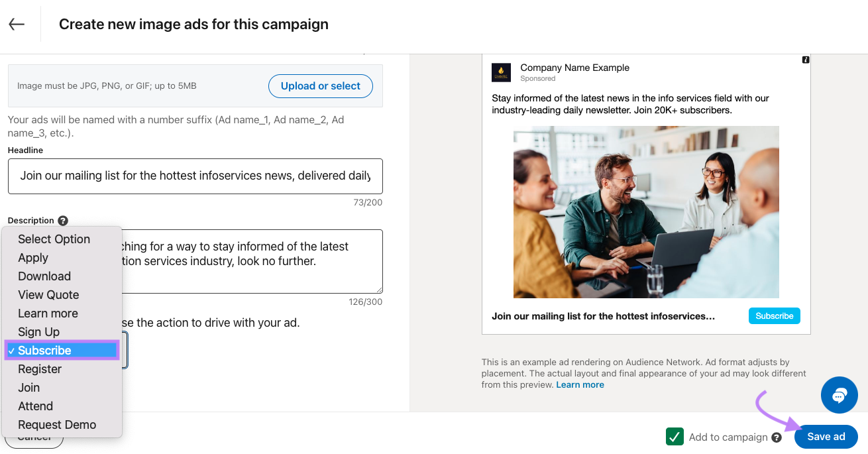Select Sign Up as the ad action
The image size is (868, 454).
pos(40,331)
